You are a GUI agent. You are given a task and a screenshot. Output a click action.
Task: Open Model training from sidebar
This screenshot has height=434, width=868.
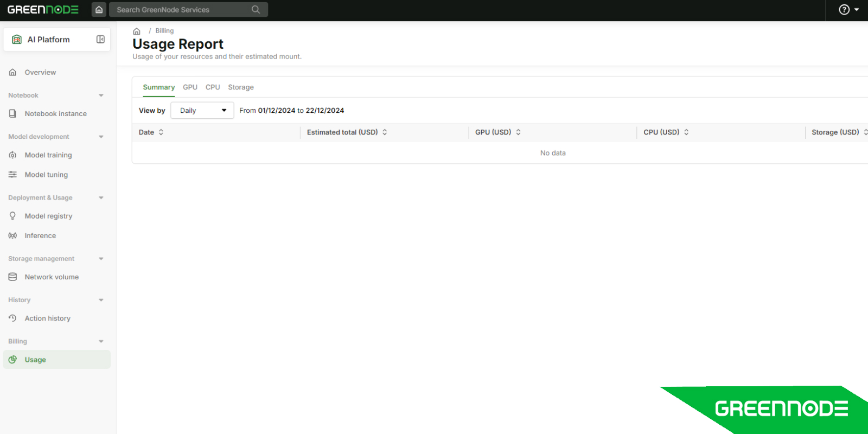click(48, 155)
